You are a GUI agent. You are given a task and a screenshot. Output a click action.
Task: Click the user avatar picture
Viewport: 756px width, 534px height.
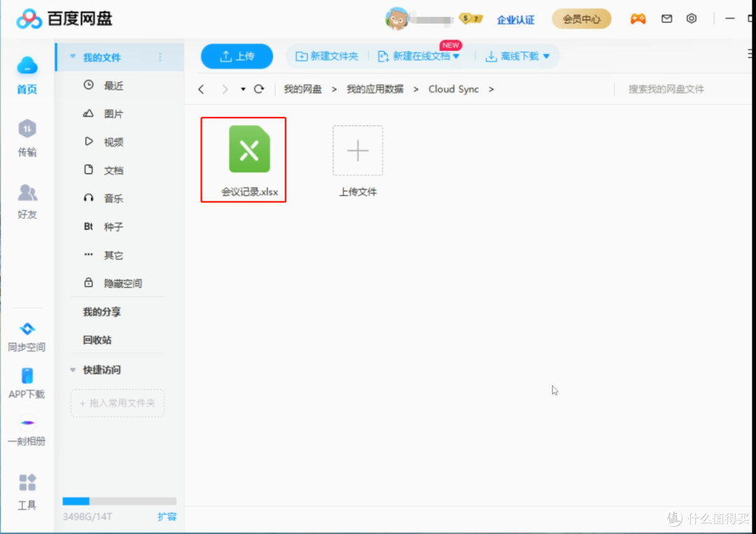tap(396, 19)
